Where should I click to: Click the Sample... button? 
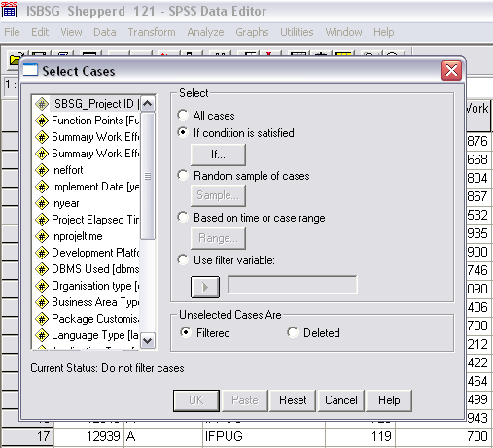(218, 195)
